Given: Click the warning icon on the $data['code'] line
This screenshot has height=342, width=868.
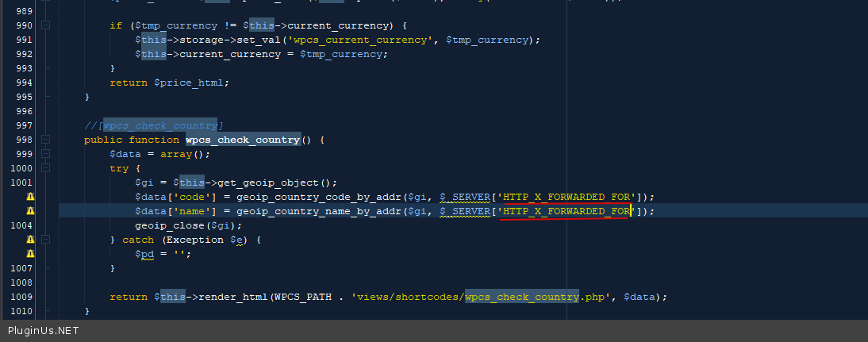Looking at the screenshot, I should (x=31, y=197).
